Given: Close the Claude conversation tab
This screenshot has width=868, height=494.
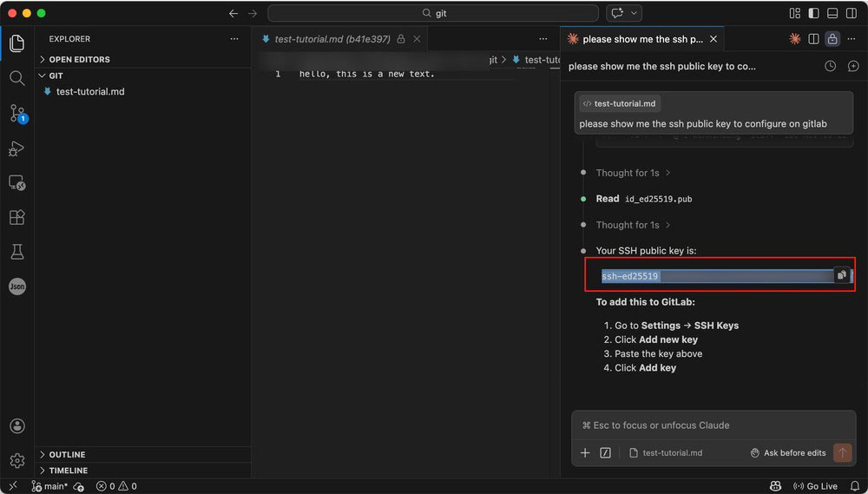Looking at the screenshot, I should pos(713,39).
